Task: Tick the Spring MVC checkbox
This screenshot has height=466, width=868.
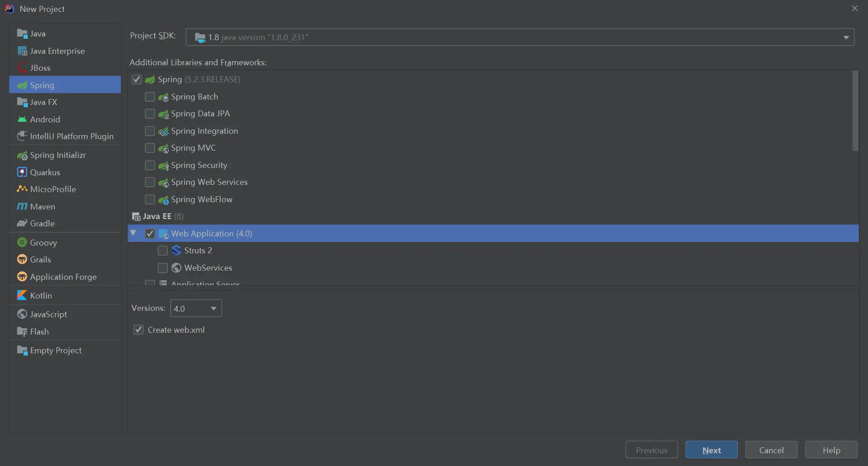Action: [x=150, y=148]
